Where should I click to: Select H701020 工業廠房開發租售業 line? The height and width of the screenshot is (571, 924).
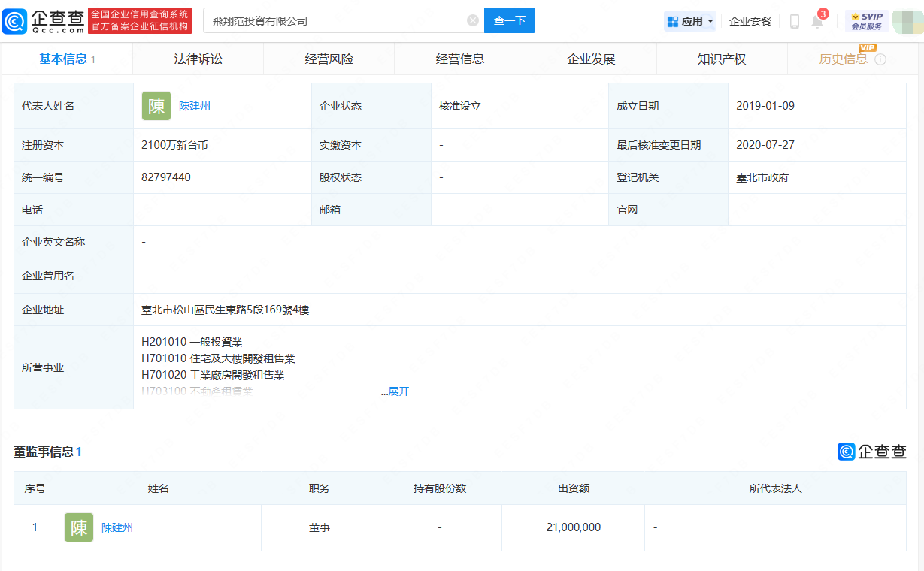click(213, 375)
